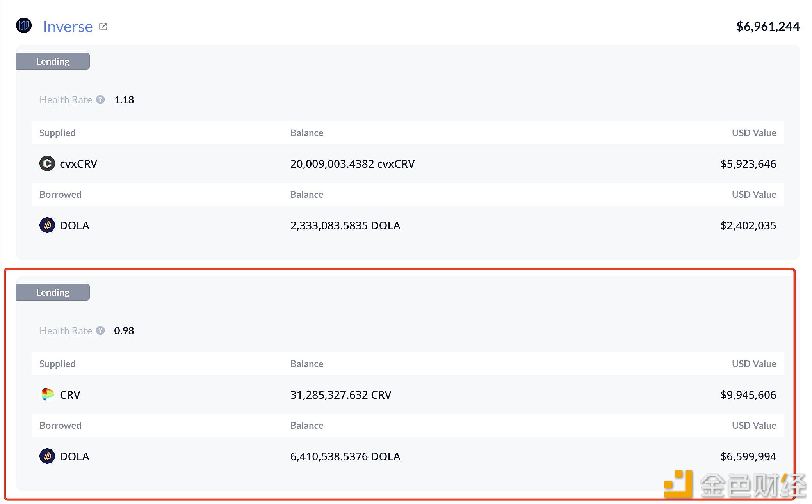The width and height of the screenshot is (812, 504).
Task: Click the USD Value header above $6,599,994
Action: [x=754, y=425]
